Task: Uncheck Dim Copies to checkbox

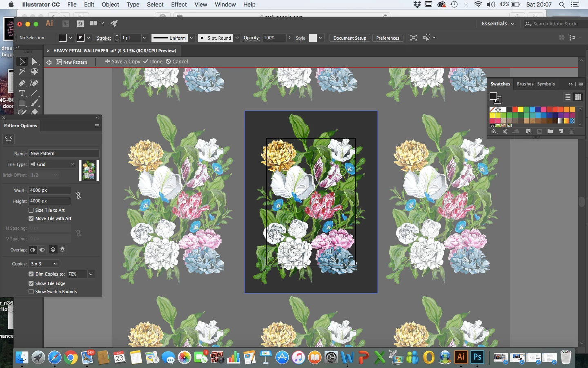Action: (x=31, y=274)
